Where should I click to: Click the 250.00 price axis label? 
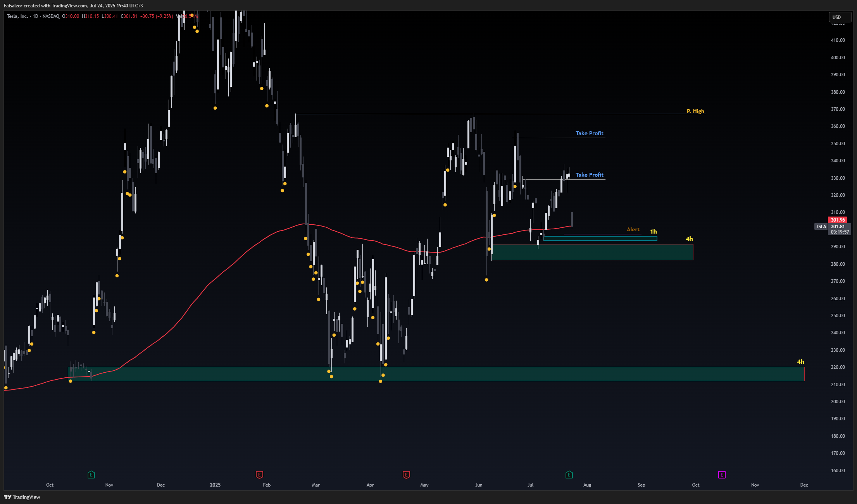[838, 316]
